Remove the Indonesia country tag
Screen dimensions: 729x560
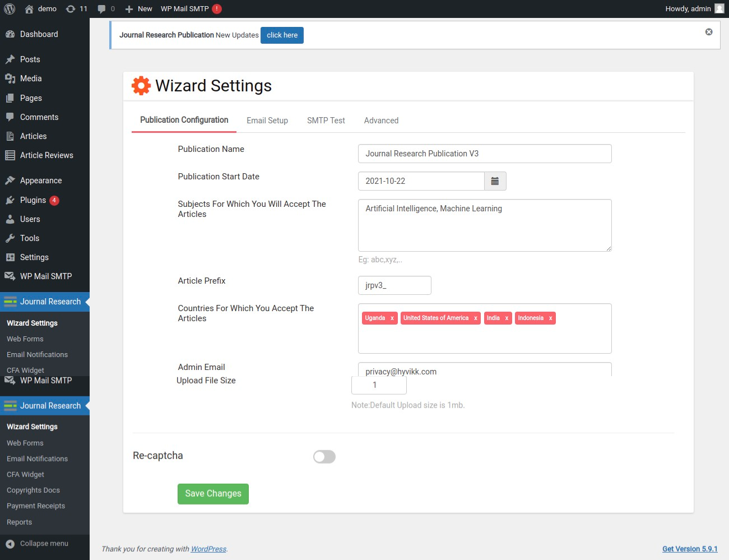[551, 318]
